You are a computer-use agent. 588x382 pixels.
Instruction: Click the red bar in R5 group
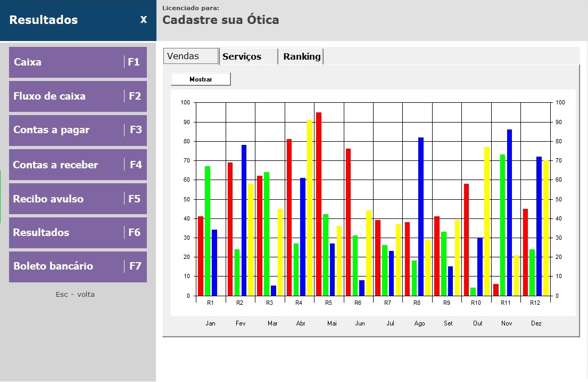(x=319, y=204)
